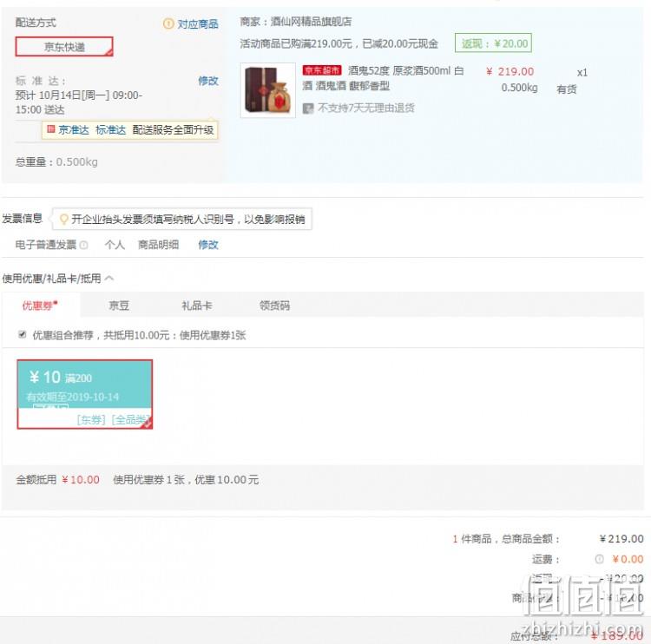The width and height of the screenshot is (651, 644).
Task: Open the 酒鬼52度 原浆酒500ml product title
Action: (383, 78)
